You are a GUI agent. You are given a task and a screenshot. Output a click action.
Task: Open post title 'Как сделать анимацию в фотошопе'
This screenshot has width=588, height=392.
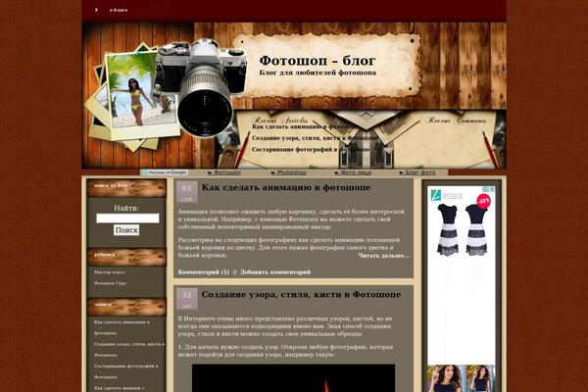(x=286, y=187)
